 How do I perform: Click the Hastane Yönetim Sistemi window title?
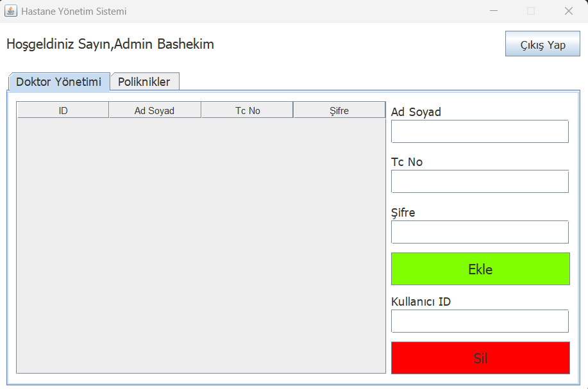[x=74, y=12]
